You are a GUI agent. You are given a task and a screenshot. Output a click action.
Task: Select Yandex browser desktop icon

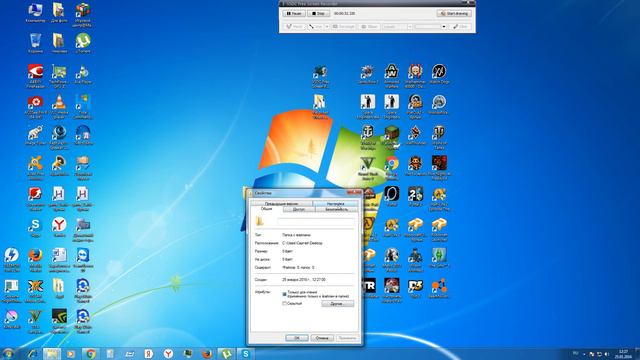[59, 227]
